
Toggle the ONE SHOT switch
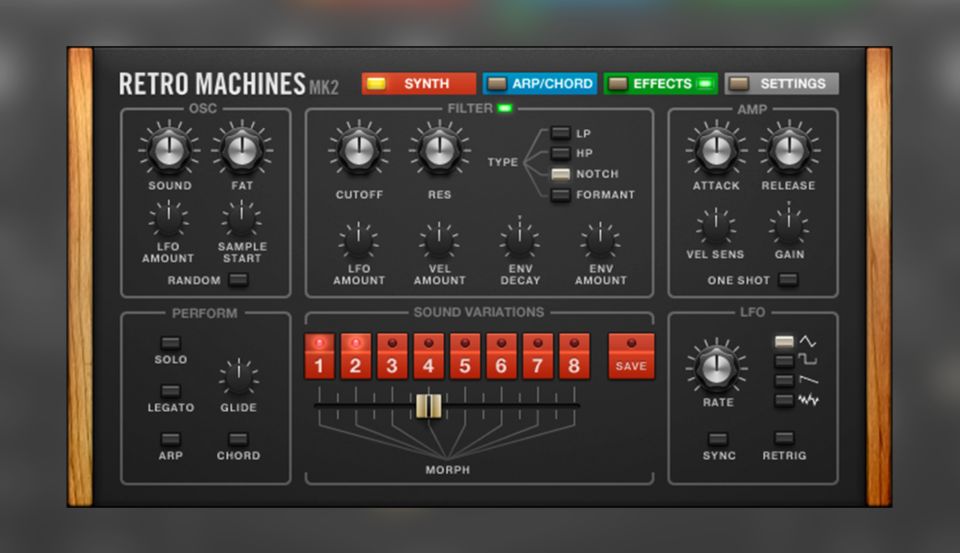point(788,280)
